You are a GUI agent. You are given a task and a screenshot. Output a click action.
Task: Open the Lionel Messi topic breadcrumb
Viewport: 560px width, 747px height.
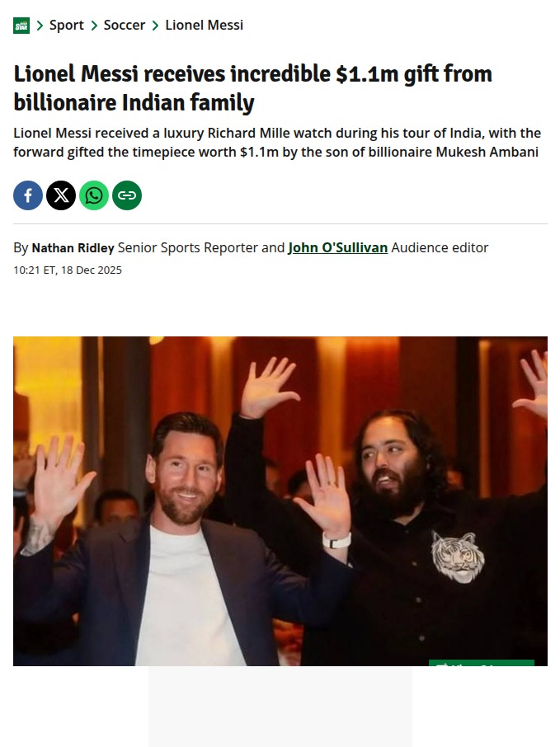click(204, 26)
